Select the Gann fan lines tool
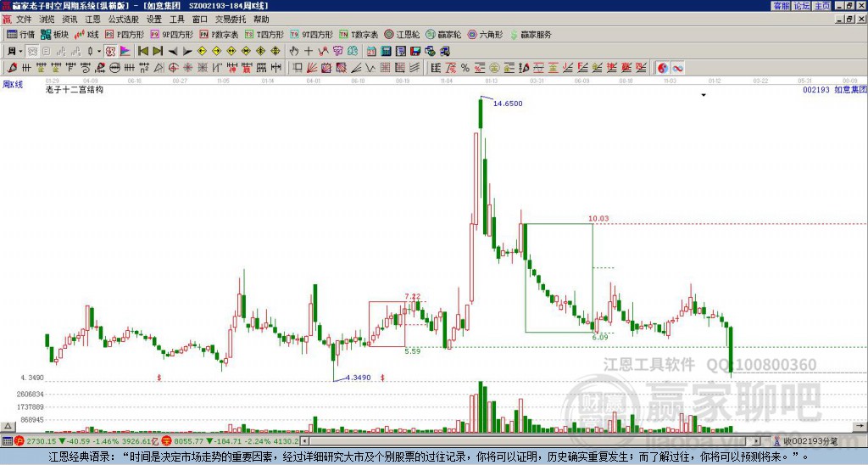 pos(312,68)
